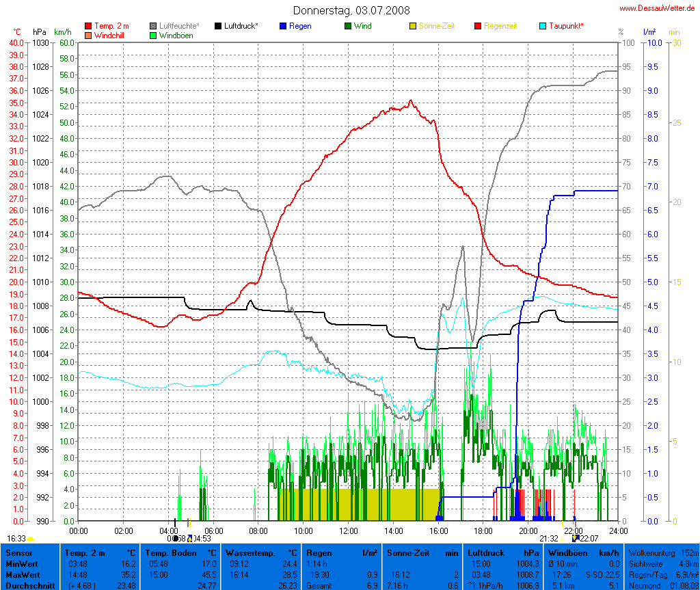Click the cyan Taupunkt legend square
The image size is (700, 590).
click(x=543, y=26)
